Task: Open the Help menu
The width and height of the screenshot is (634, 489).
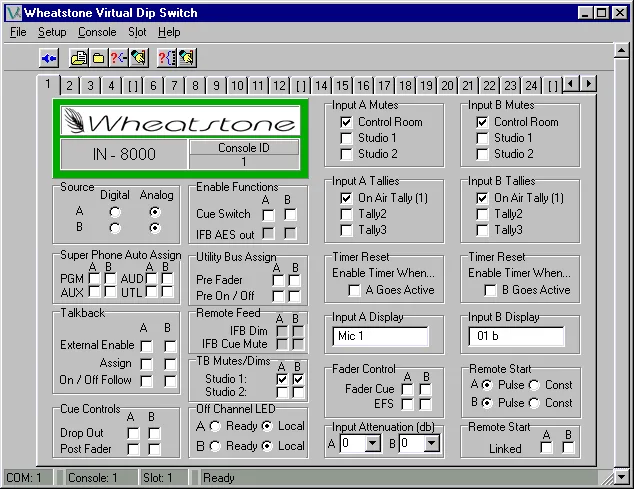Action: 169,32
